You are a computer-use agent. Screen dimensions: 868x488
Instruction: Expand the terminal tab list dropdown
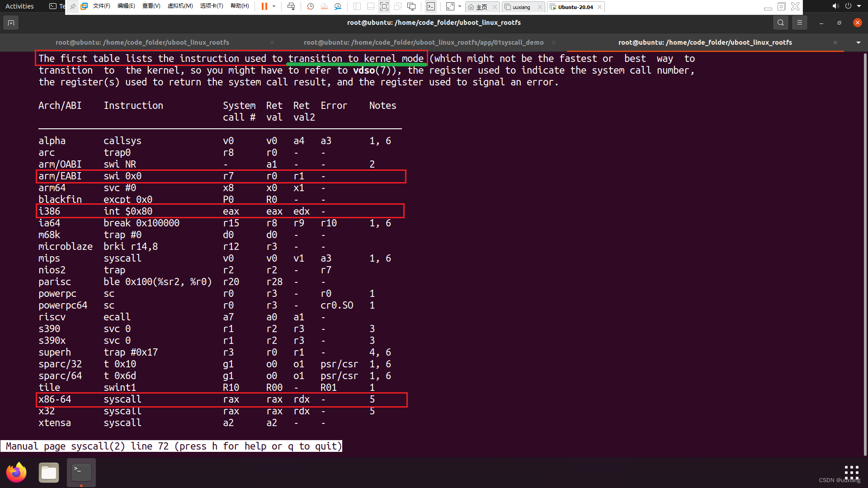click(858, 42)
